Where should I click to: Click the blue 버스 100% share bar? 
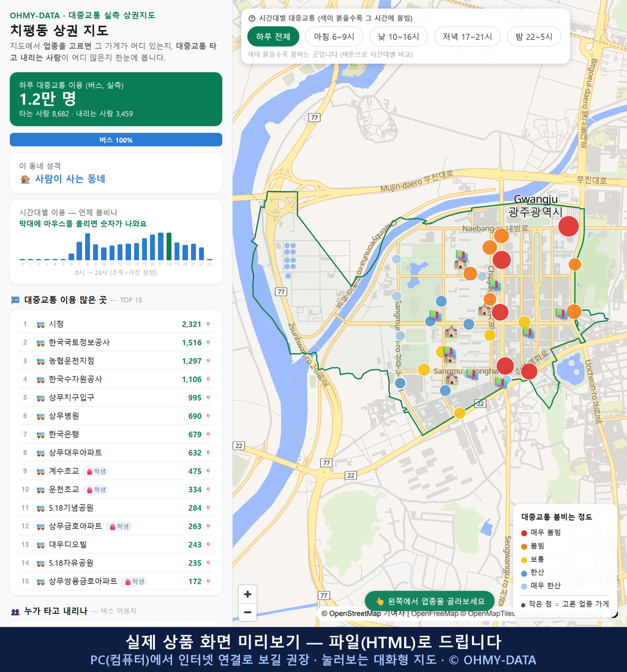(x=116, y=140)
